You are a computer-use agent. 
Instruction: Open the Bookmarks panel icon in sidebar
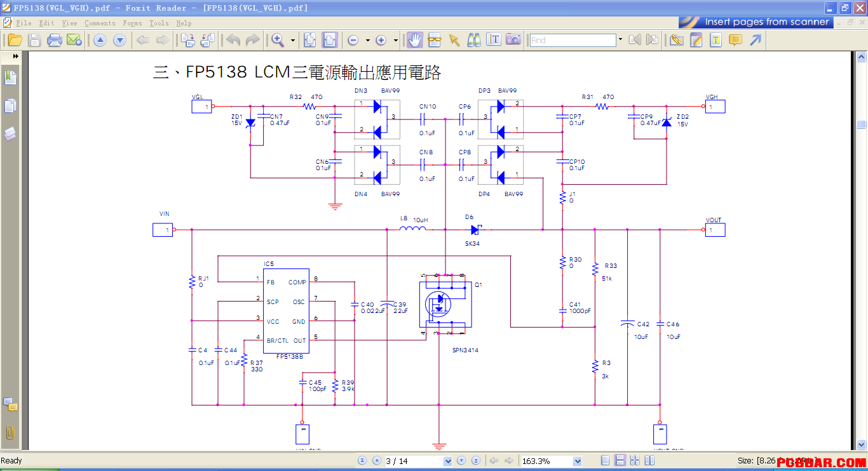[x=10, y=77]
